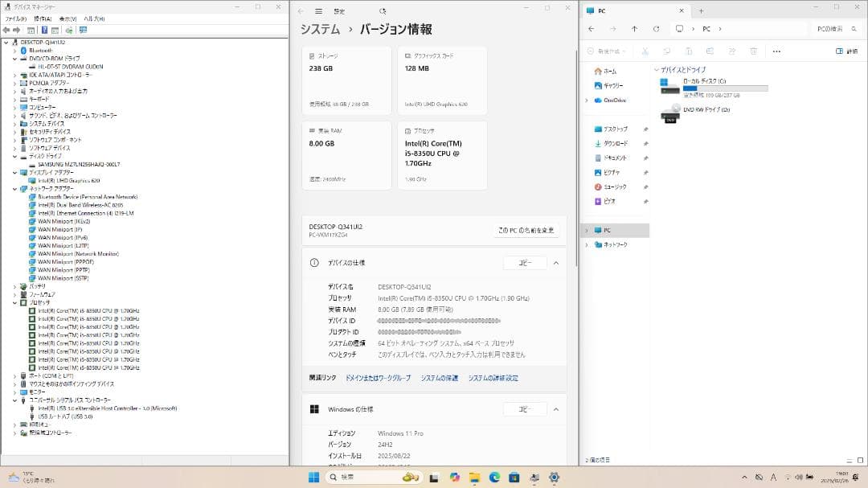Open 操作(A) menu in Device Manager

click(x=43, y=18)
